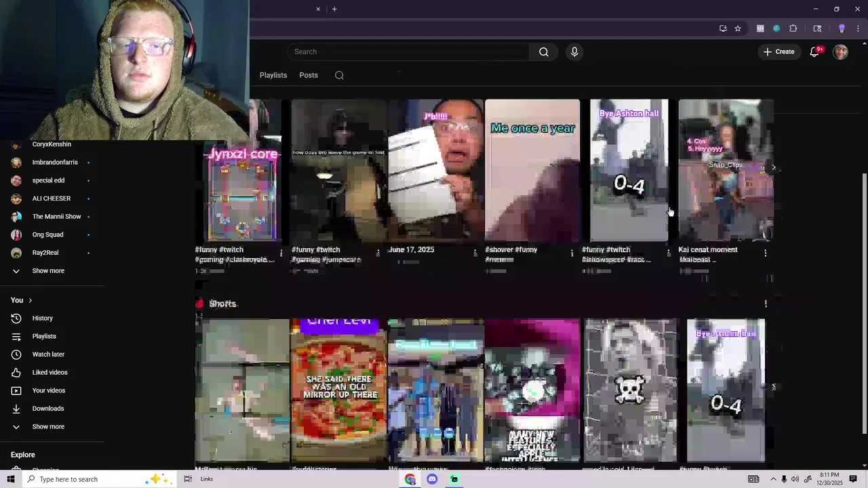The image size is (868, 488).
Task: Click the search magnifier button
Action: [x=543, y=52]
